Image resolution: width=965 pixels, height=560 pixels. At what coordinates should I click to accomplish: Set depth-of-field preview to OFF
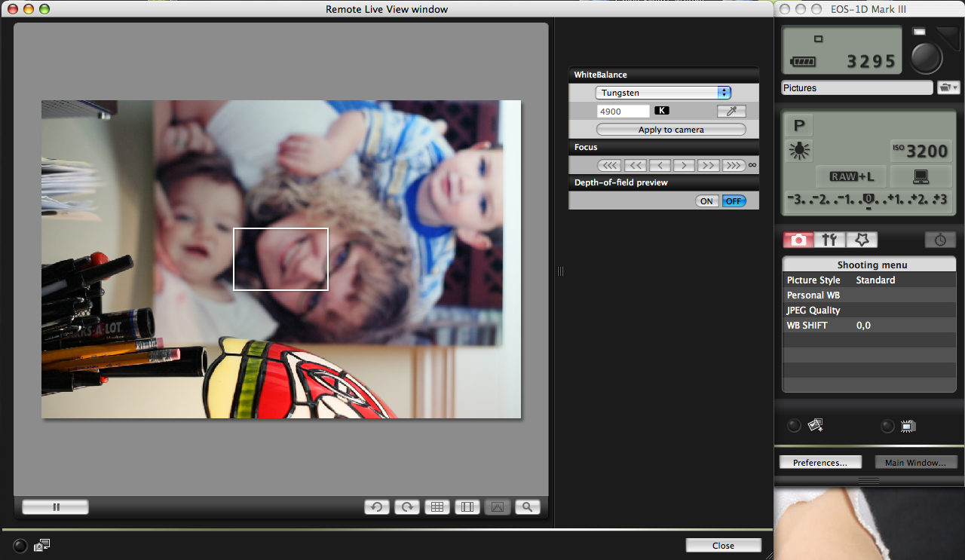[x=734, y=201]
